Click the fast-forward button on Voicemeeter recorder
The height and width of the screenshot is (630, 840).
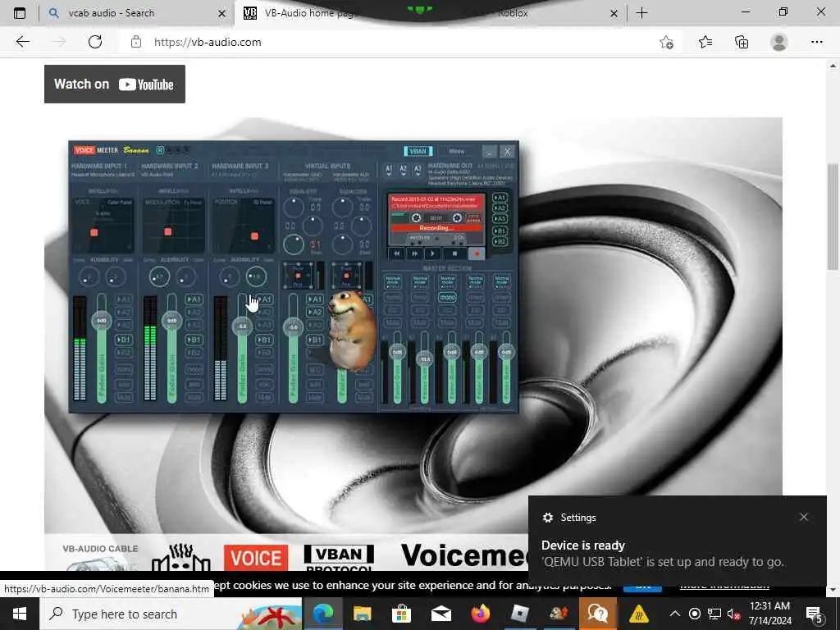414,253
